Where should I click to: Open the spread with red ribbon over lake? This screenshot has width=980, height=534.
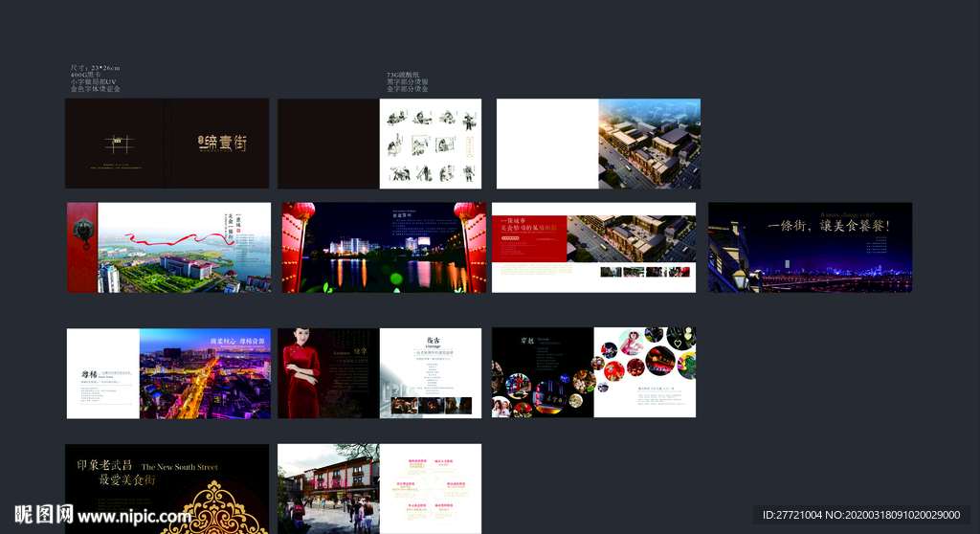click(x=168, y=247)
